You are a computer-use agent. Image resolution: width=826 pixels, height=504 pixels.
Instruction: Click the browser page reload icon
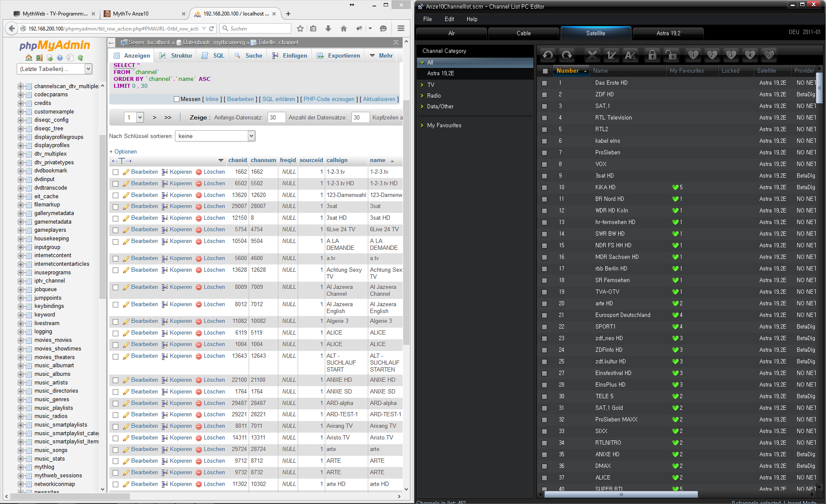[211, 28]
